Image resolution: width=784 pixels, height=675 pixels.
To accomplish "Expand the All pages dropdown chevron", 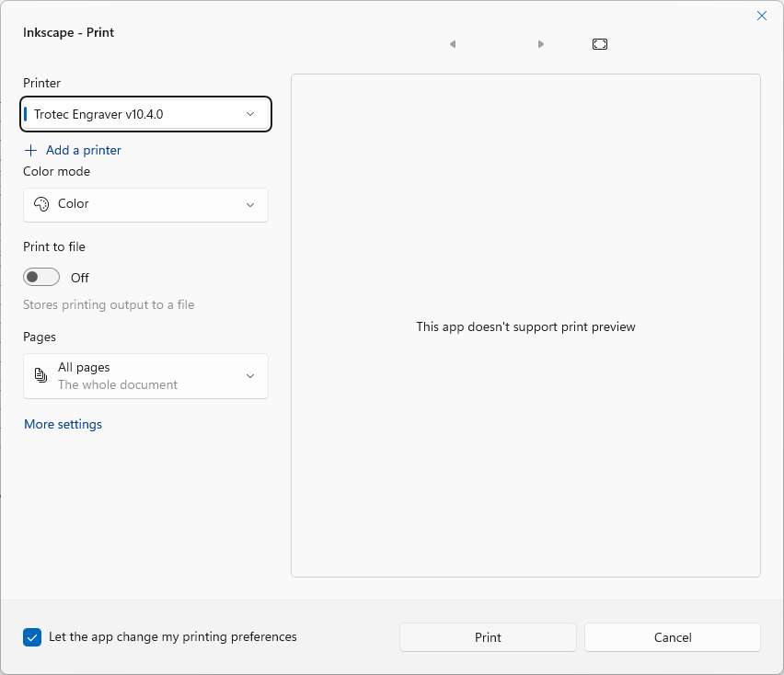I will point(250,376).
